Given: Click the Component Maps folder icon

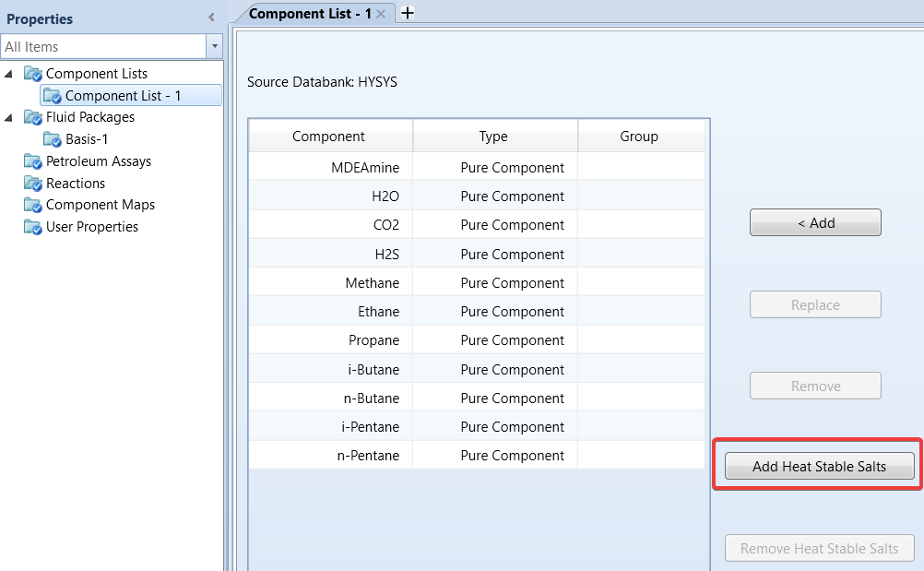Looking at the screenshot, I should point(33,205).
